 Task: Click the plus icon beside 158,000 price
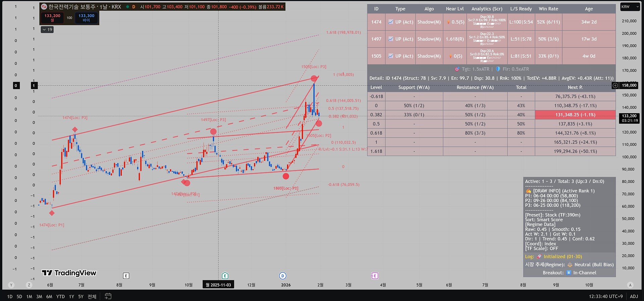point(615,85)
